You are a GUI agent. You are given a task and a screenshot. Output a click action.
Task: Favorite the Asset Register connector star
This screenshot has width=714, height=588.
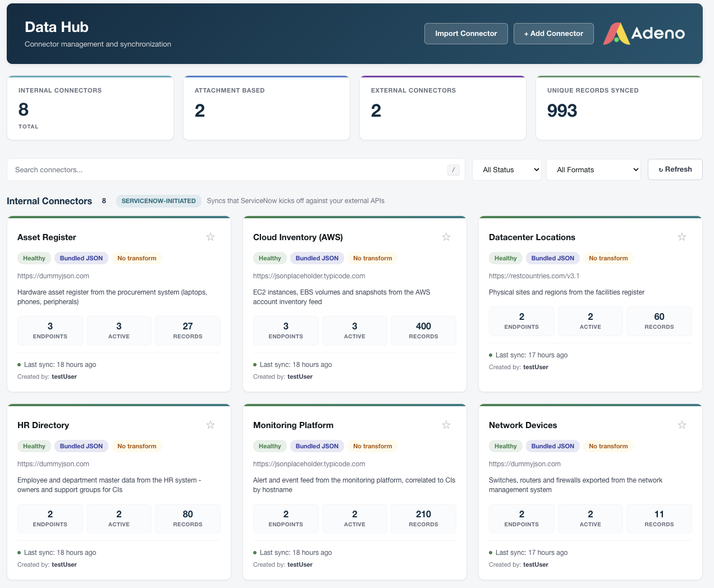[x=210, y=237]
